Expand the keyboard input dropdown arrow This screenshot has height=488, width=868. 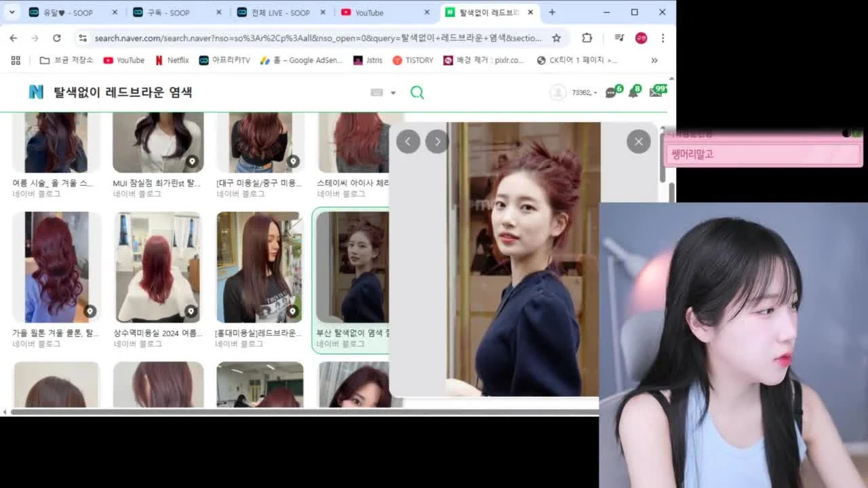coord(393,93)
